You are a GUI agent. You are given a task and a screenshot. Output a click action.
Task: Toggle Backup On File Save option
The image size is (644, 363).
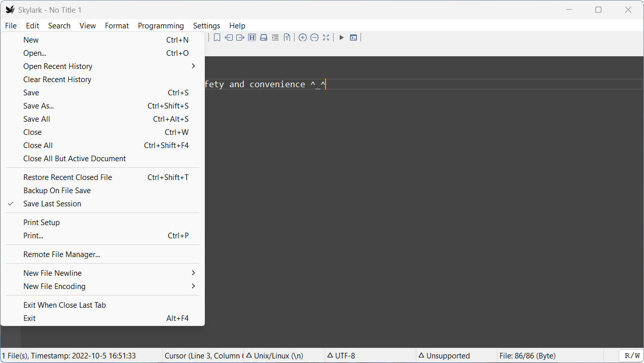[102, 191]
